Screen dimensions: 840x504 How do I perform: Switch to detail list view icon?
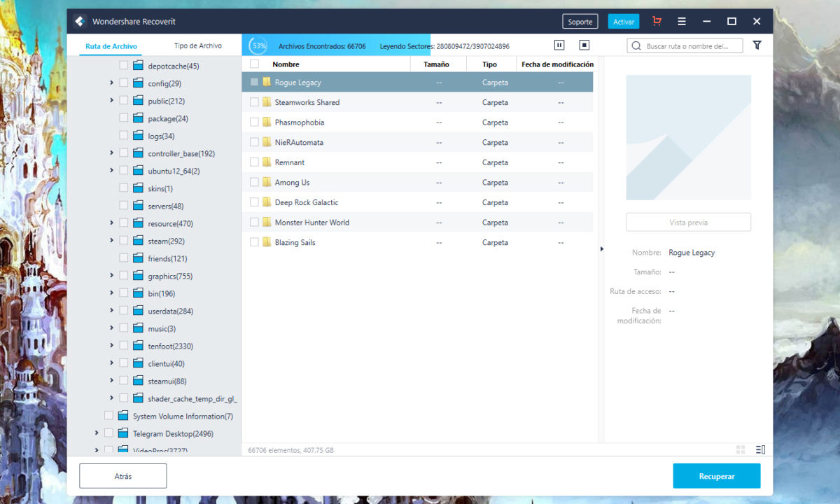tap(761, 449)
